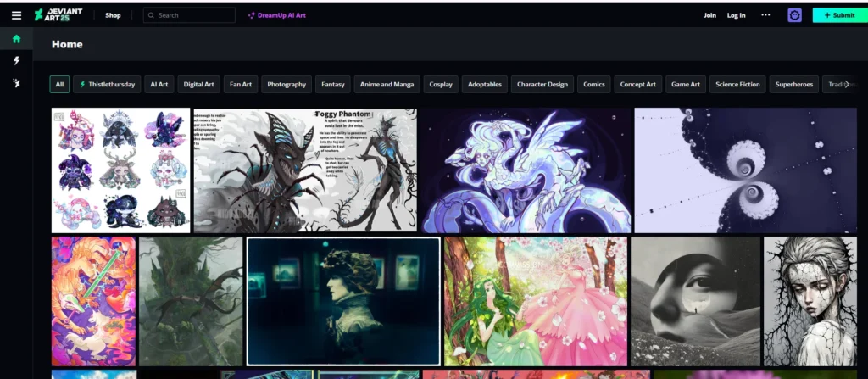The width and height of the screenshot is (868, 379).
Task: Click the search magnifier icon
Action: (x=151, y=15)
